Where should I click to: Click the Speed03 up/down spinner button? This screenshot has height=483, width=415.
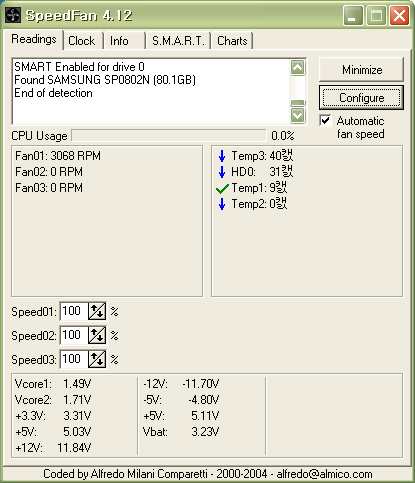(97, 359)
